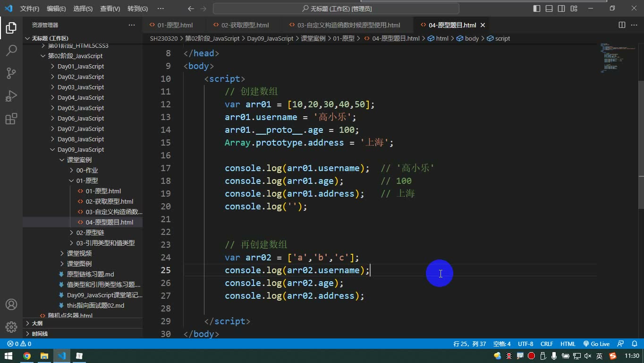Screen dimensions: 644x363
Task: Open File Explorer from the taskbar
Action: tap(44, 356)
